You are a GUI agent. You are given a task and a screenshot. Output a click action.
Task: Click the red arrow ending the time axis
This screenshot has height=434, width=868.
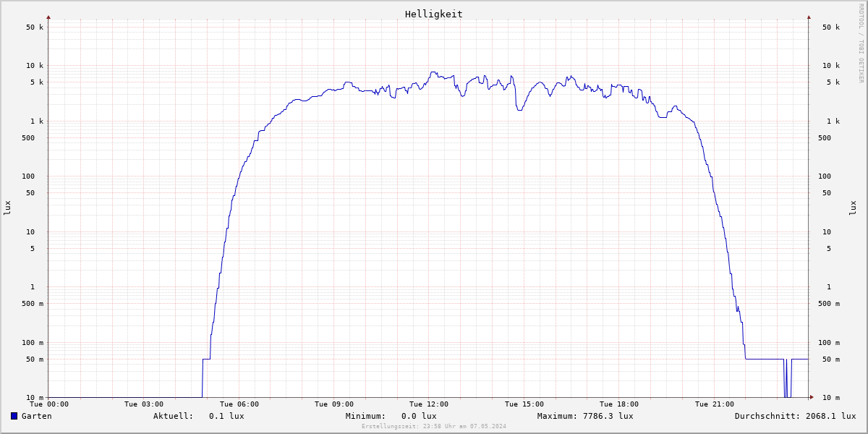[x=812, y=397]
